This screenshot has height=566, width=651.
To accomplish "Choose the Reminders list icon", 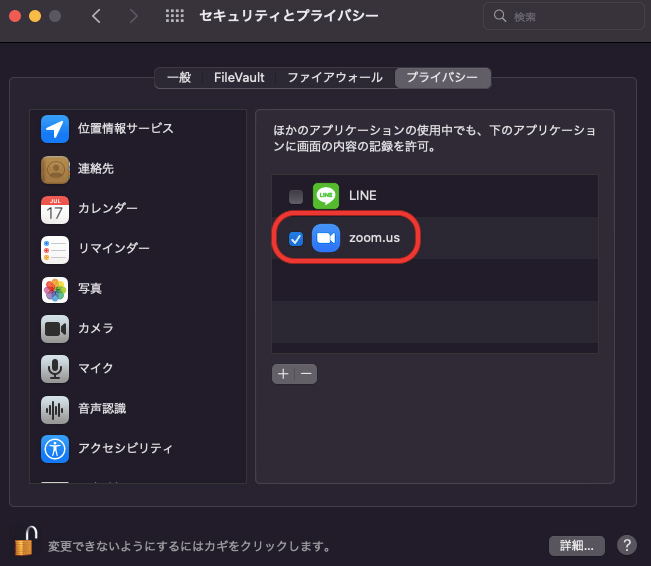I will coord(55,249).
